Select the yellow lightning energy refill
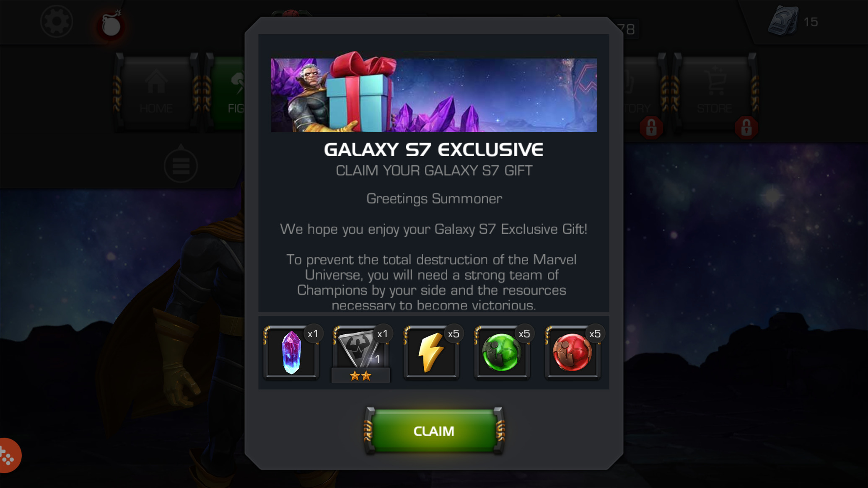 coord(431,352)
